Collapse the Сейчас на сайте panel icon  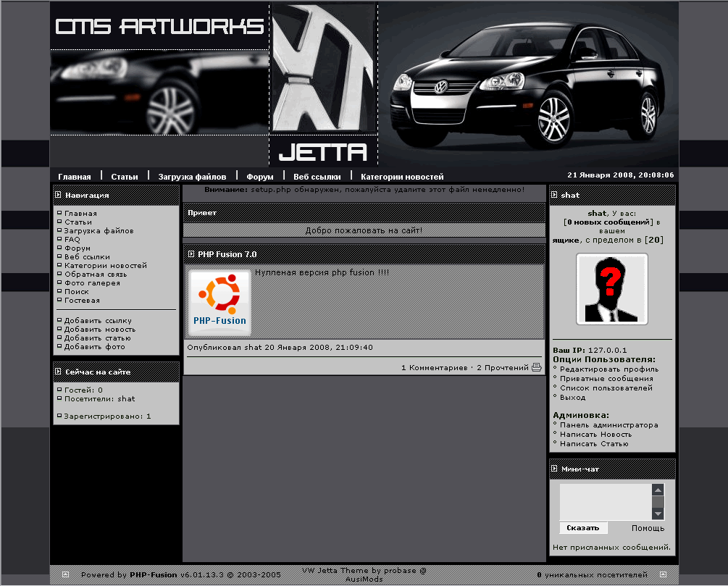click(x=58, y=372)
